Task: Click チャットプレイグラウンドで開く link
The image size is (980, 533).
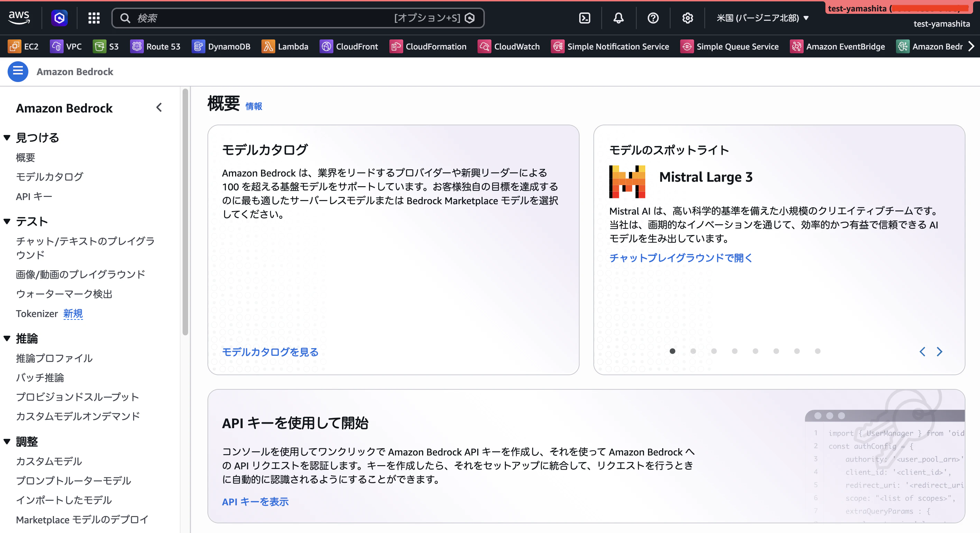Action: click(681, 258)
